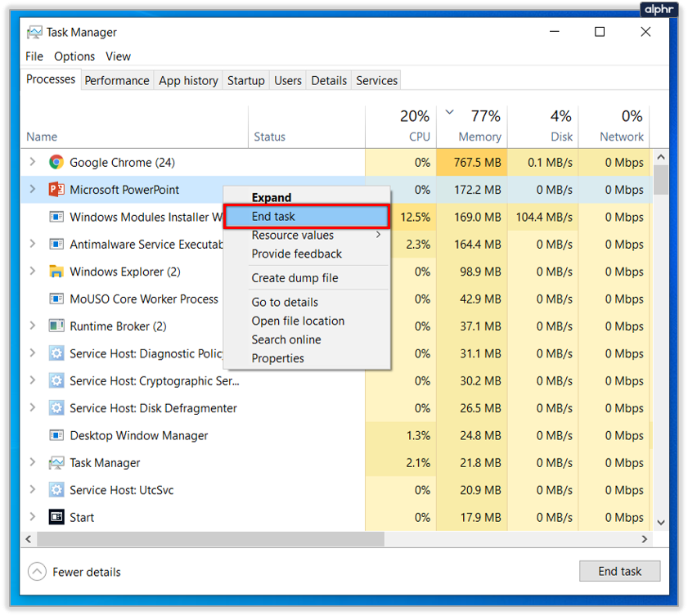Click the Runtime Broker icon
The image size is (688, 616).
56,326
